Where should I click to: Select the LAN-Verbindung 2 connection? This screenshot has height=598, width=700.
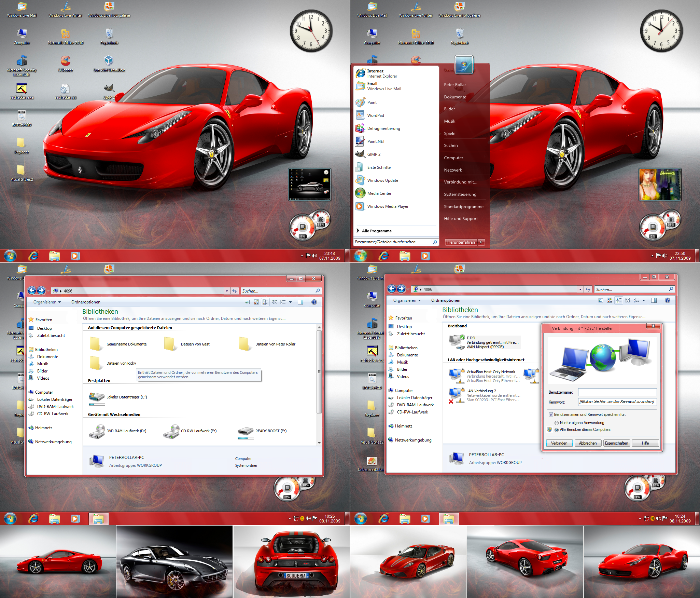click(484, 395)
